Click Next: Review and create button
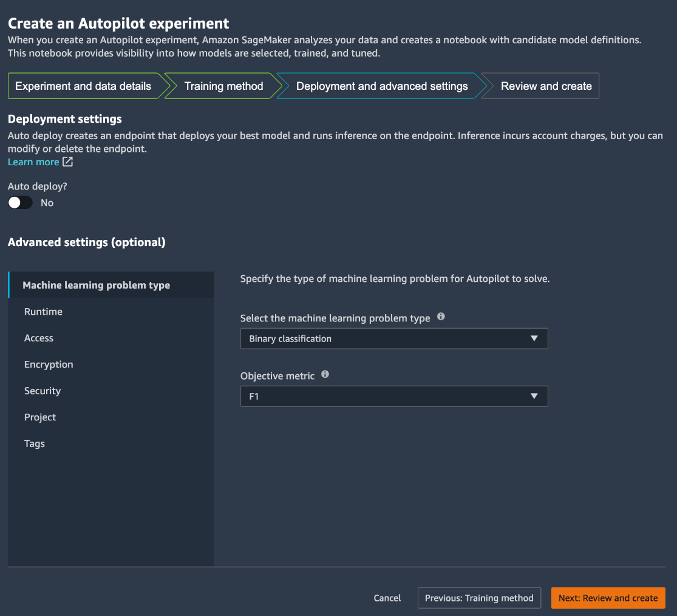The image size is (677, 616). click(x=608, y=598)
